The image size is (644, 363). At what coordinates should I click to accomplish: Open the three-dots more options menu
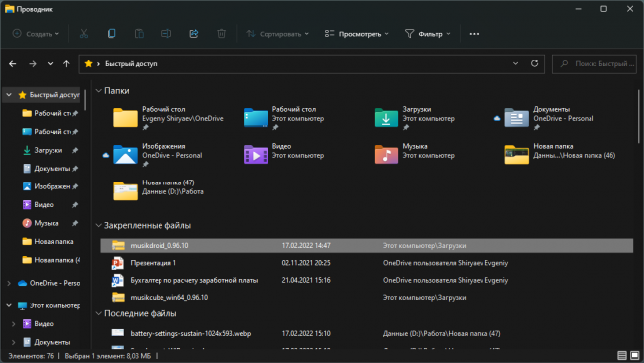[x=474, y=34]
